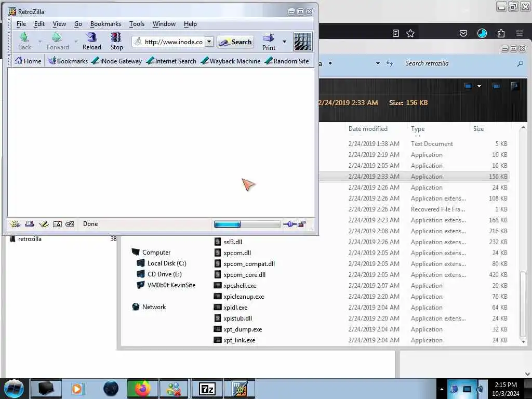This screenshot has width=532, height=399.
Task: Open the View menu in RetroZilla
Action: point(59,24)
